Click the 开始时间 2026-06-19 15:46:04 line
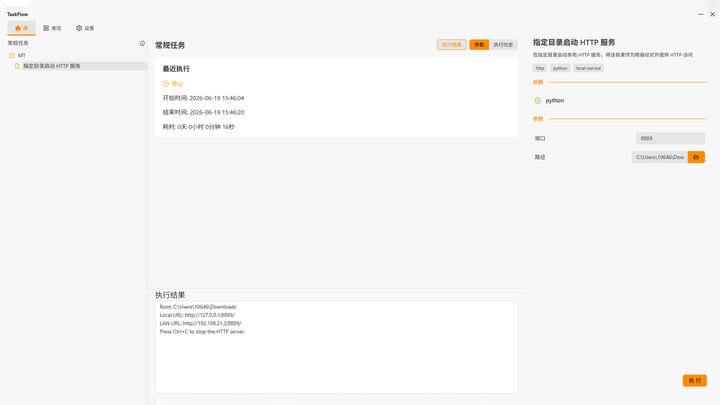The height and width of the screenshot is (405, 720). (x=203, y=98)
